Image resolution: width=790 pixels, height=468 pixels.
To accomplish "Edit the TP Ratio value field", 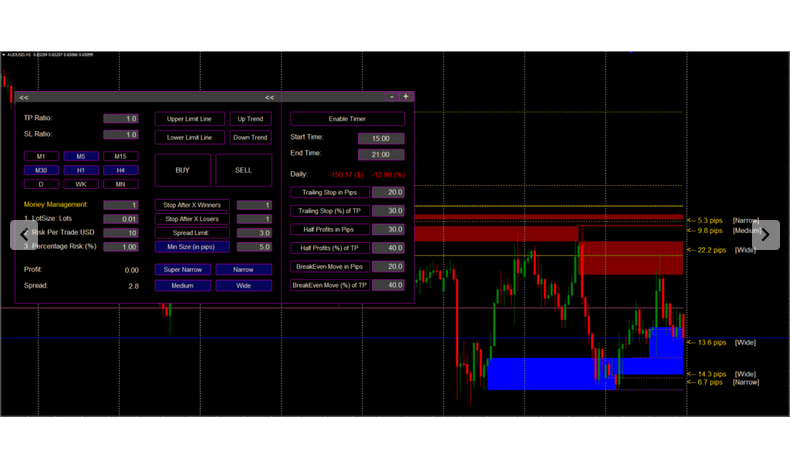I will (x=121, y=118).
